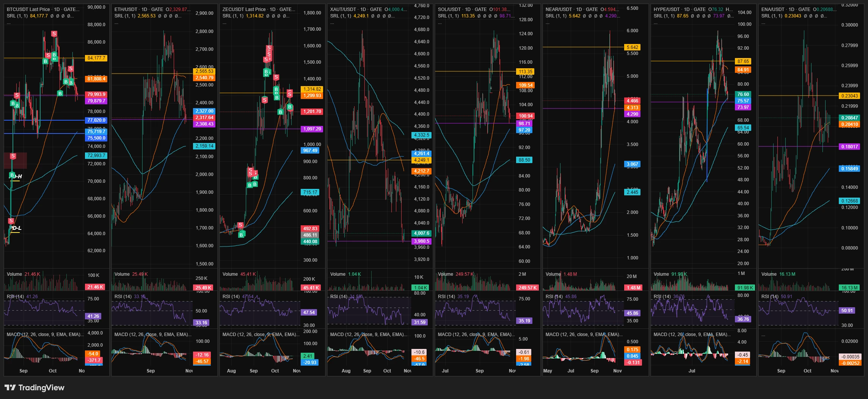Click the 77,020.0 blue horizontal line label
868x399 pixels.
coord(96,120)
